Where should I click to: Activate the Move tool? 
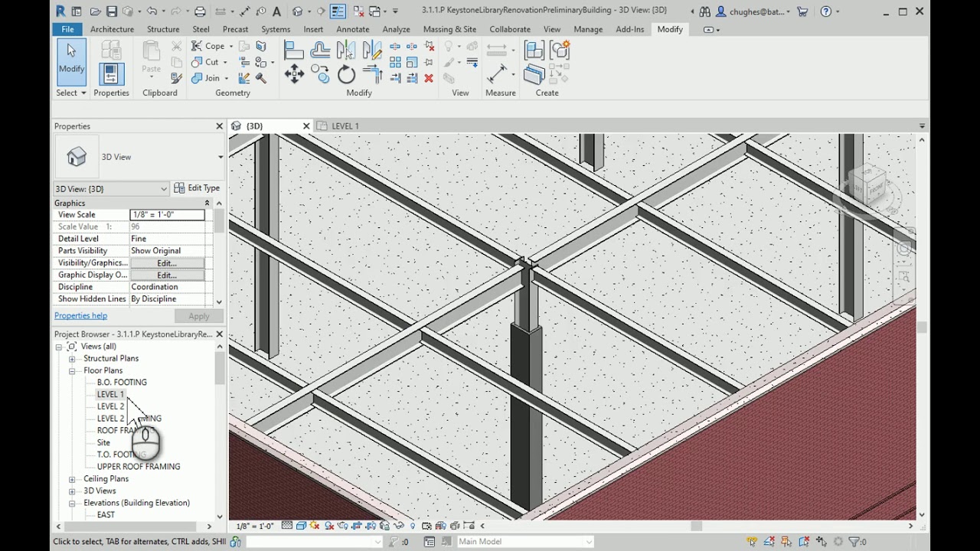(294, 74)
